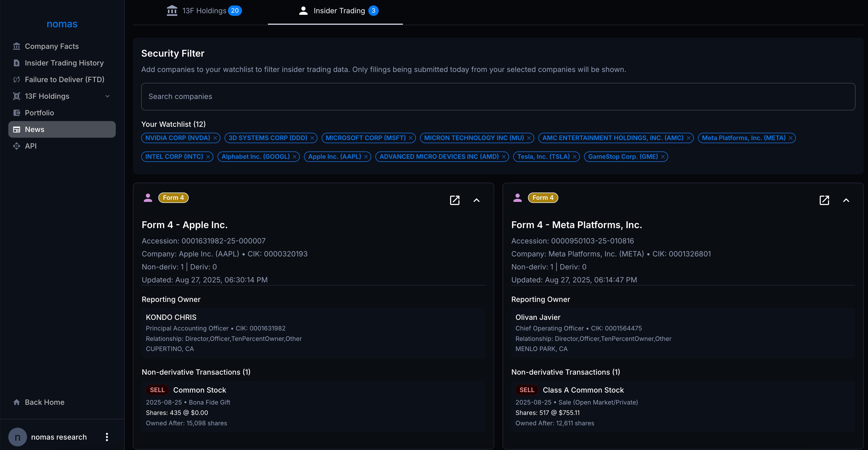Remove GameStop Corp. chip from watchlist
This screenshot has height=450, width=868.
point(663,157)
